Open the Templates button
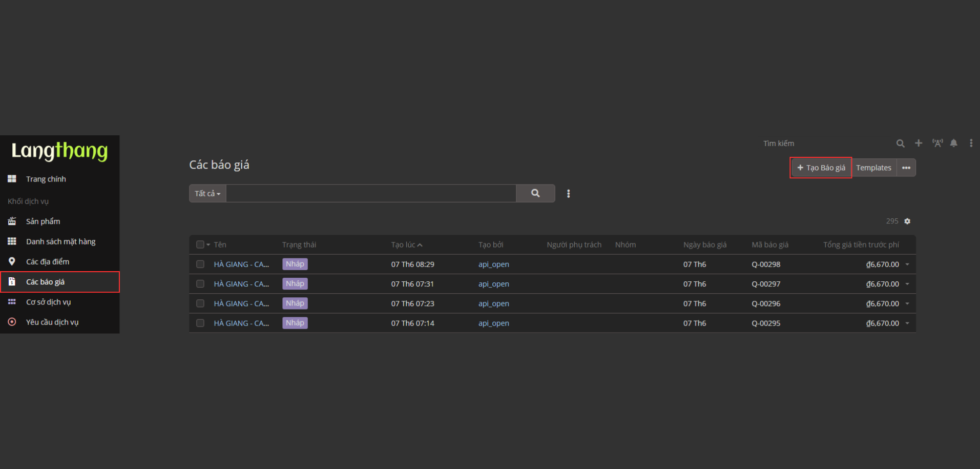This screenshot has height=469, width=980. (873, 168)
